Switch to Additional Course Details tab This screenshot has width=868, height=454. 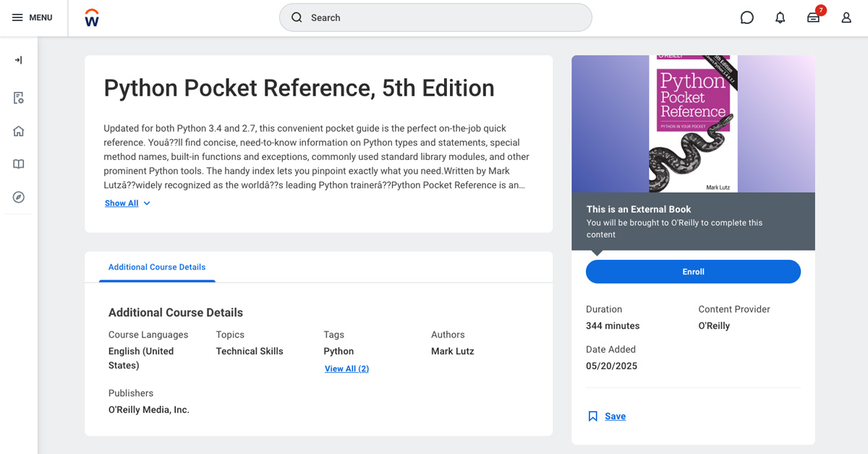point(157,267)
